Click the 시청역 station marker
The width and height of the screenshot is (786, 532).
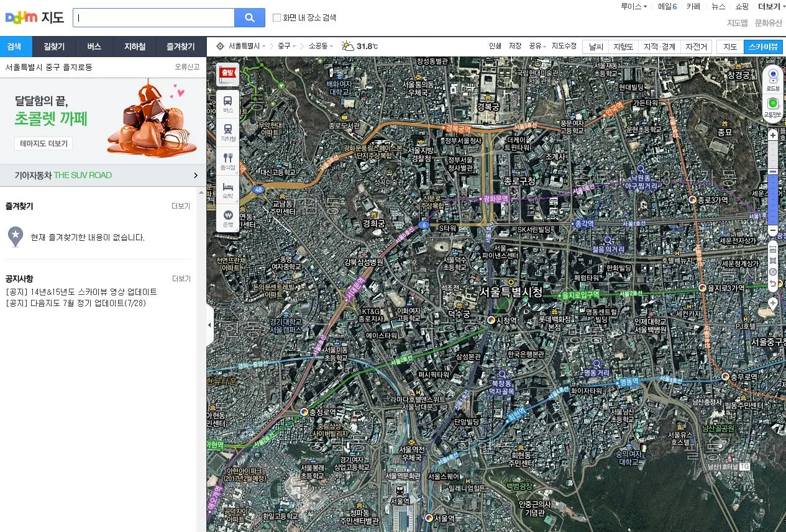coord(491,320)
